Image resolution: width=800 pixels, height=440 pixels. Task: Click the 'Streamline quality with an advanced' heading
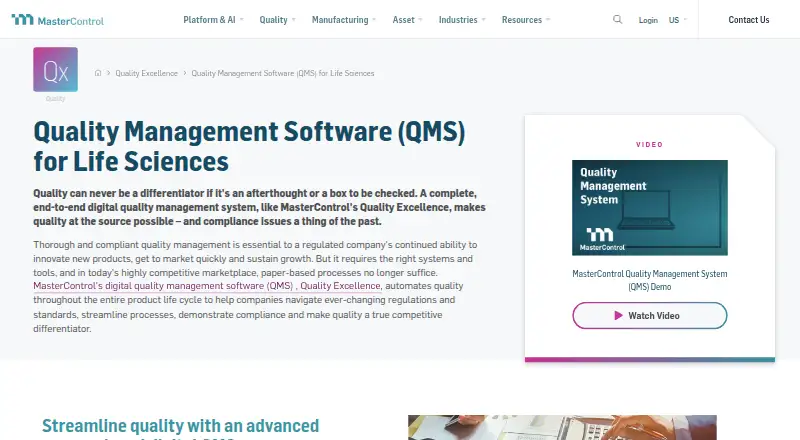(181, 426)
